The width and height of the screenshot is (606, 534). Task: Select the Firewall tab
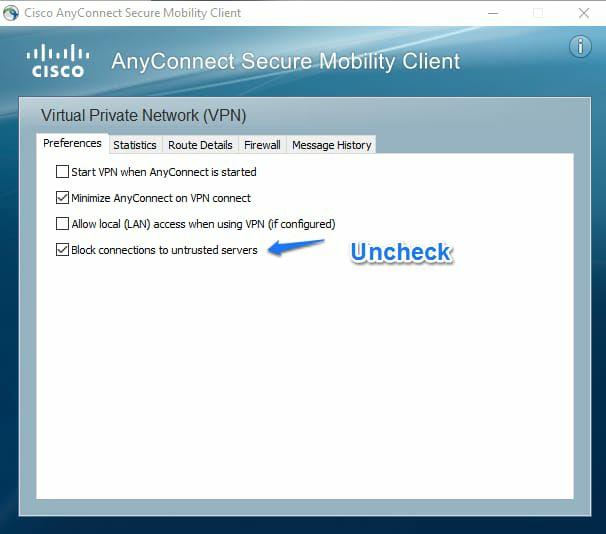pos(263,145)
